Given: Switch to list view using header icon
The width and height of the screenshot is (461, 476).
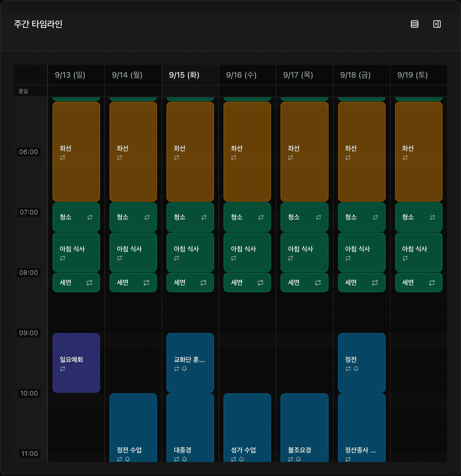Looking at the screenshot, I should tap(415, 24).
